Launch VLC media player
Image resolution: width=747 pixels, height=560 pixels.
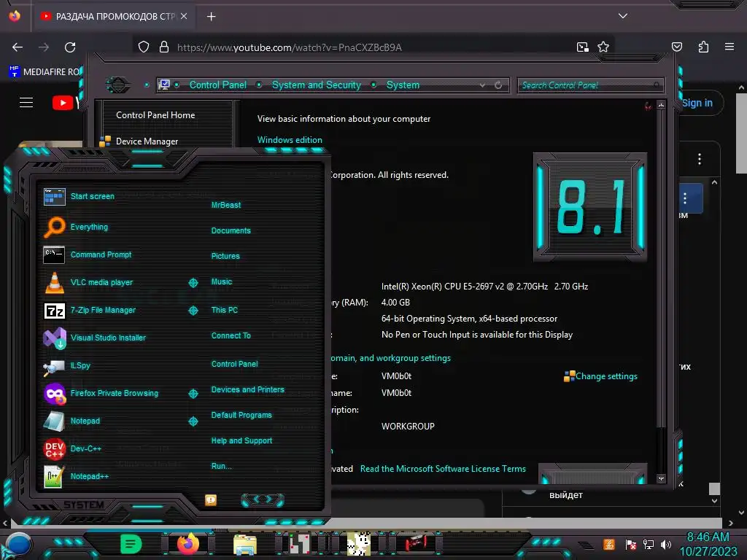88,282
